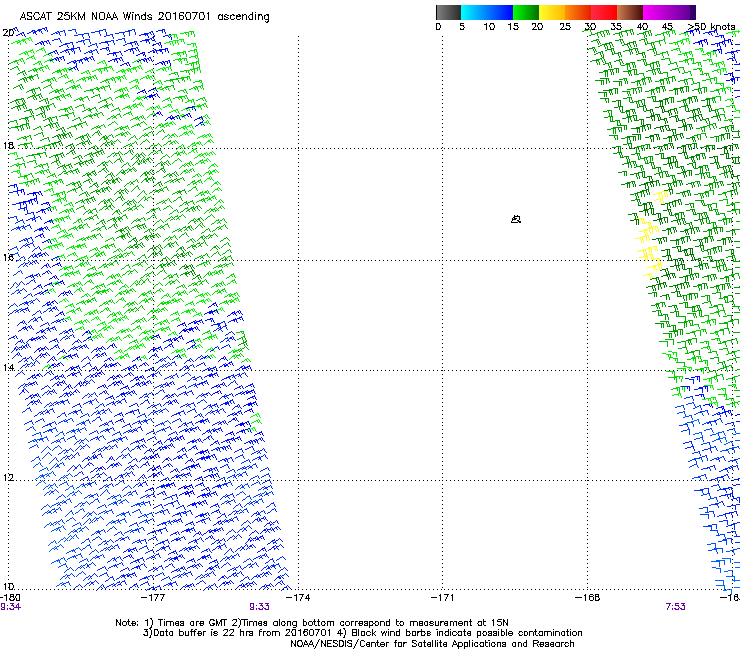
Task: Click the cyan 5-10 knots color segment
Action: [x=474, y=12]
